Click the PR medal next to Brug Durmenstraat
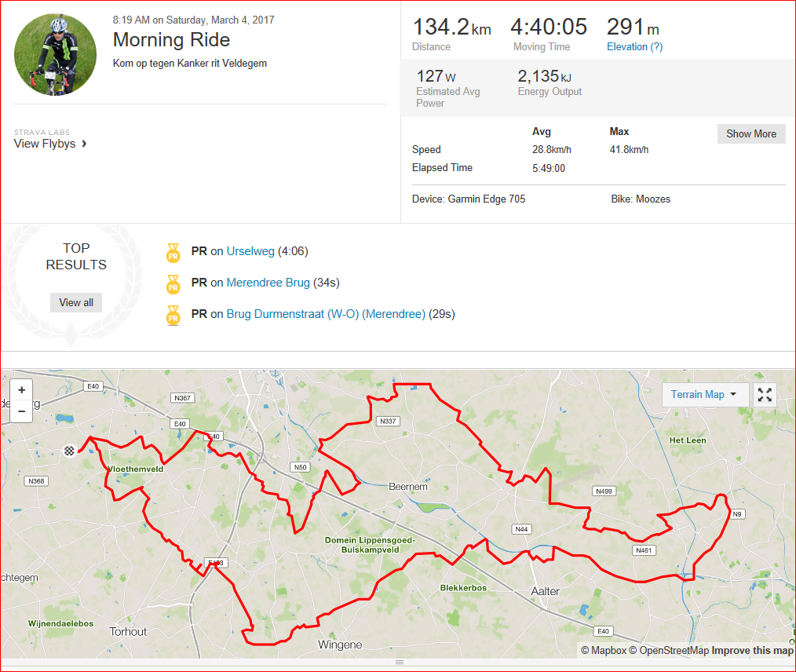796x672 pixels. 173,315
